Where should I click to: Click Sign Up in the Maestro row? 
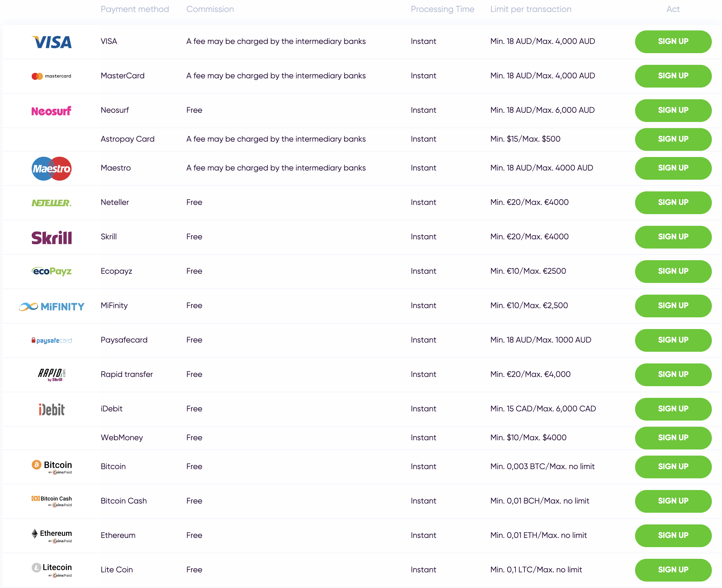point(673,168)
